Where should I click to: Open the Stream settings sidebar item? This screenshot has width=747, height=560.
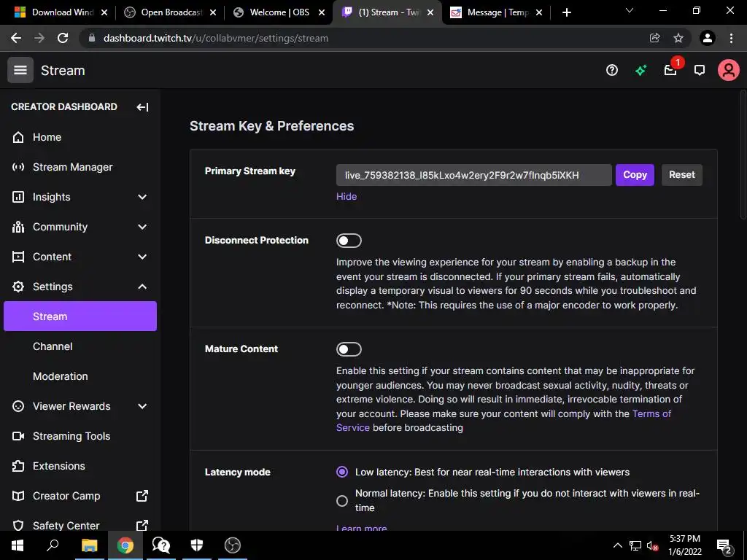tap(80, 316)
